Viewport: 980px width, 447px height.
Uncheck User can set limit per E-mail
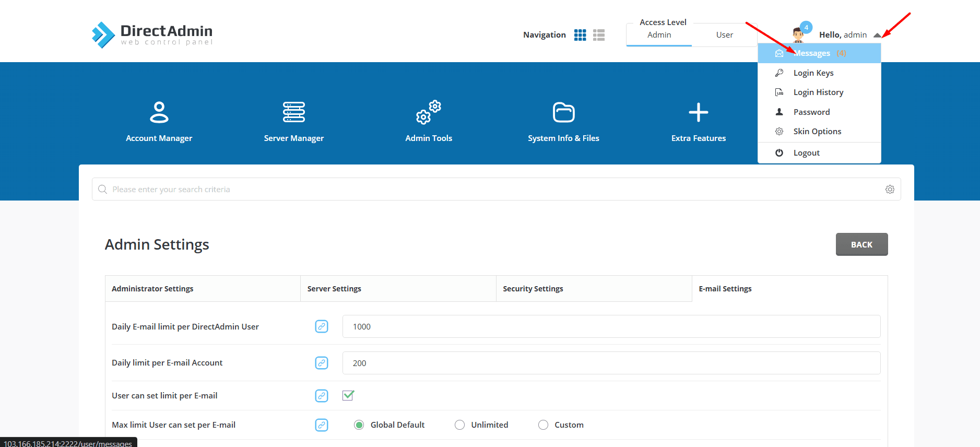click(348, 395)
